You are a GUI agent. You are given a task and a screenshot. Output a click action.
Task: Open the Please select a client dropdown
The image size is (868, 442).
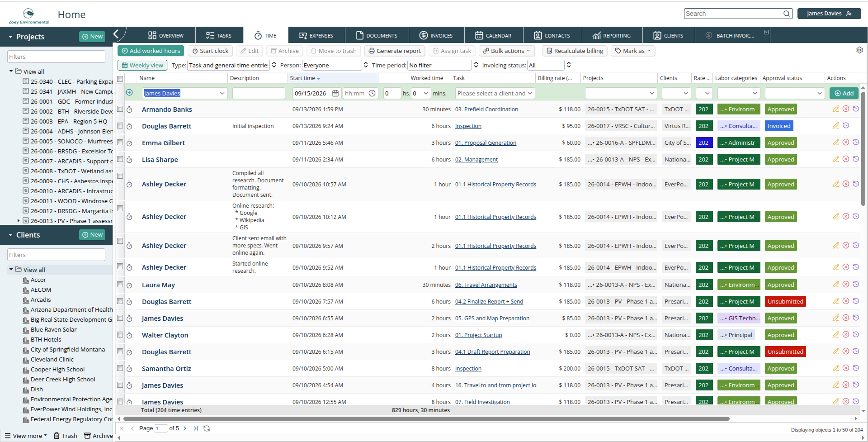[495, 93]
